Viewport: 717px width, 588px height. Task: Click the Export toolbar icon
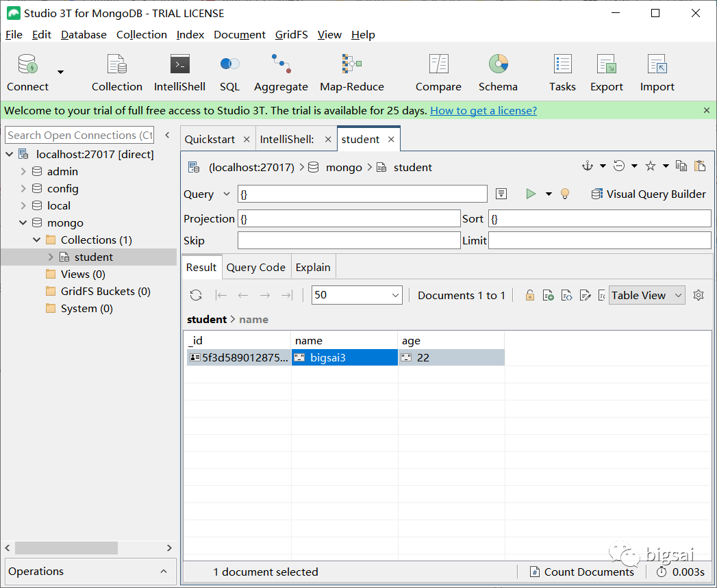[606, 73]
